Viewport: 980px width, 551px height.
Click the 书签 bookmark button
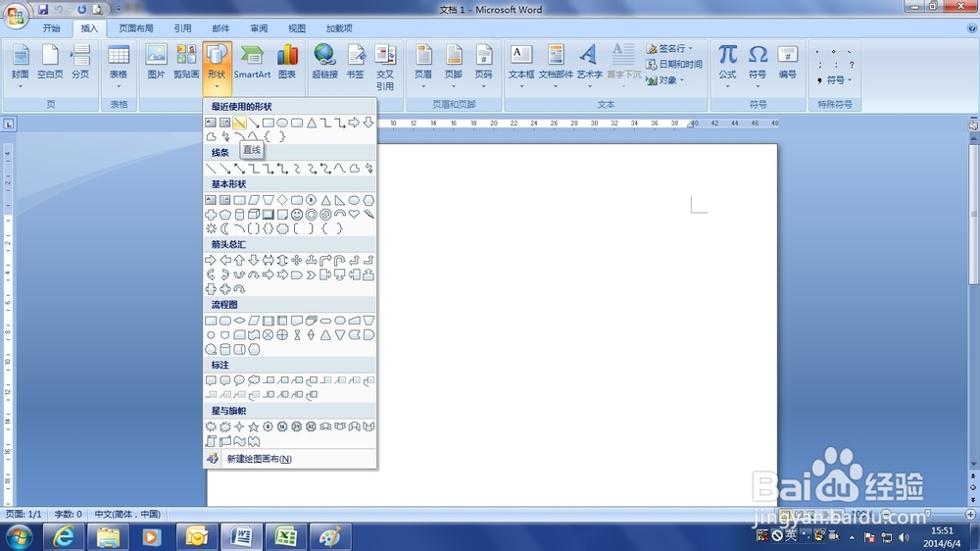coord(355,62)
